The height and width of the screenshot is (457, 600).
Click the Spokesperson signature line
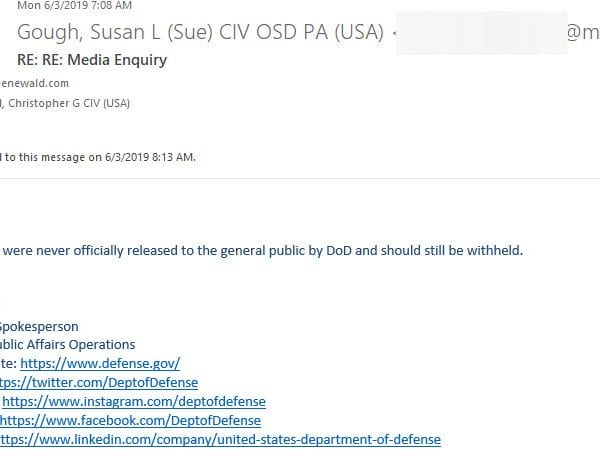coord(39,326)
